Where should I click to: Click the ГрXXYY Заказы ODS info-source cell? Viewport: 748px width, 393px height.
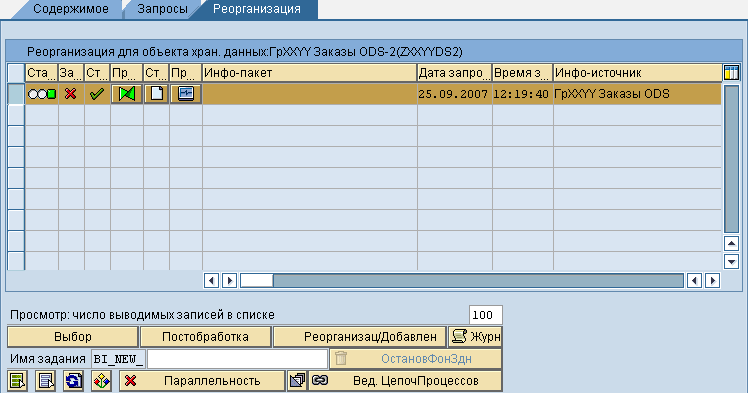pyautogui.click(x=637, y=94)
